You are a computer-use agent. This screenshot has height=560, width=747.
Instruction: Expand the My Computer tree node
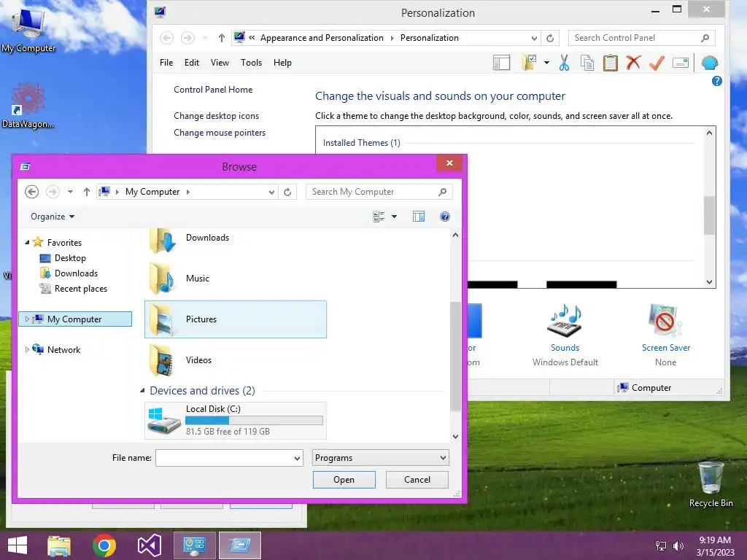[27, 319]
